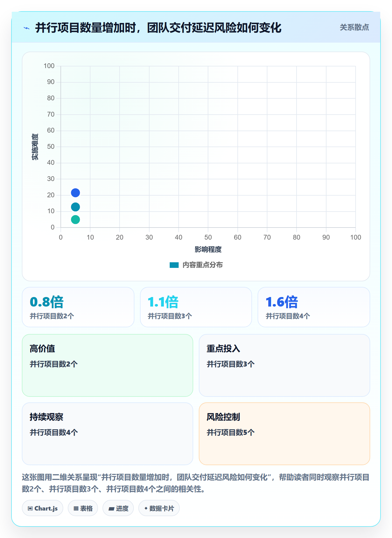This screenshot has height=538, width=392.
Task: Click the 表格 tag chip
Action: (83, 508)
